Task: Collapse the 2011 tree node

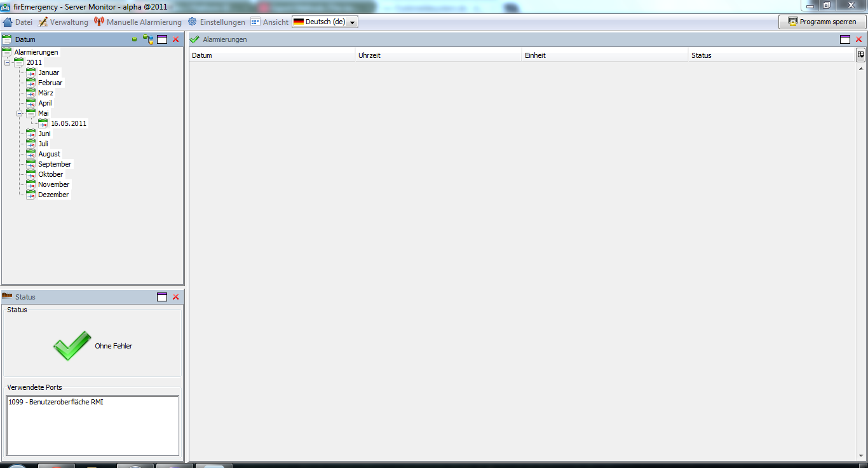Action: click(7, 62)
